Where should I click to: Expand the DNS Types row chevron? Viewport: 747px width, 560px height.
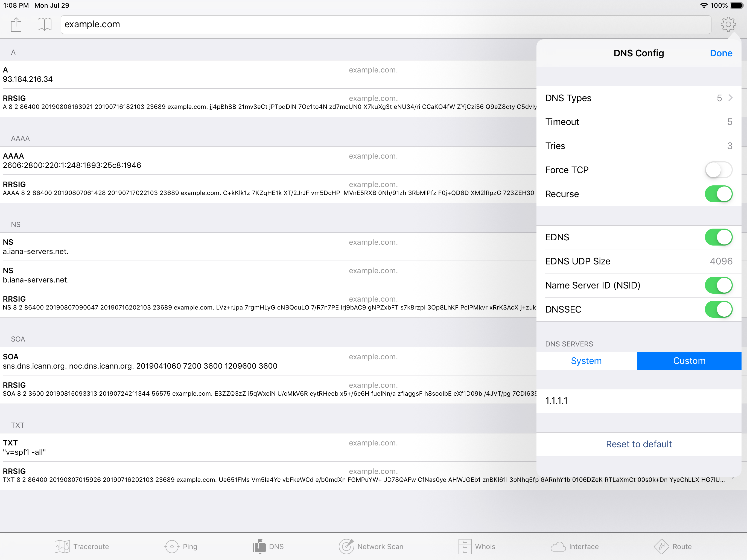coord(730,98)
